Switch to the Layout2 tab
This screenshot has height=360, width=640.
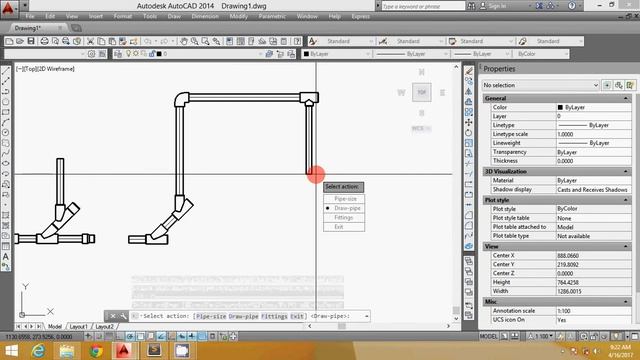(104, 327)
